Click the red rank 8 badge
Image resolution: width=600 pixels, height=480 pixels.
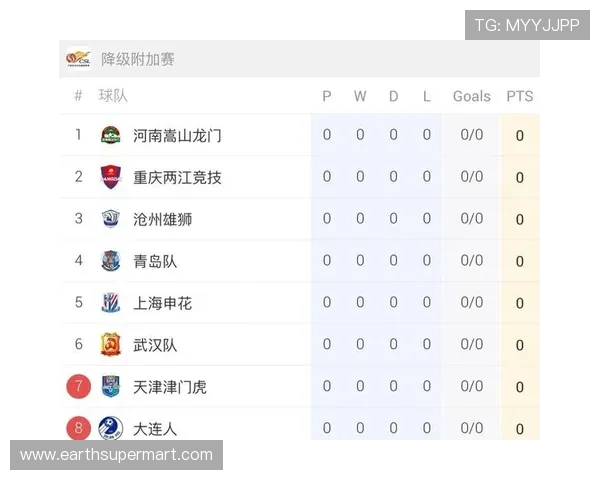[x=78, y=428]
